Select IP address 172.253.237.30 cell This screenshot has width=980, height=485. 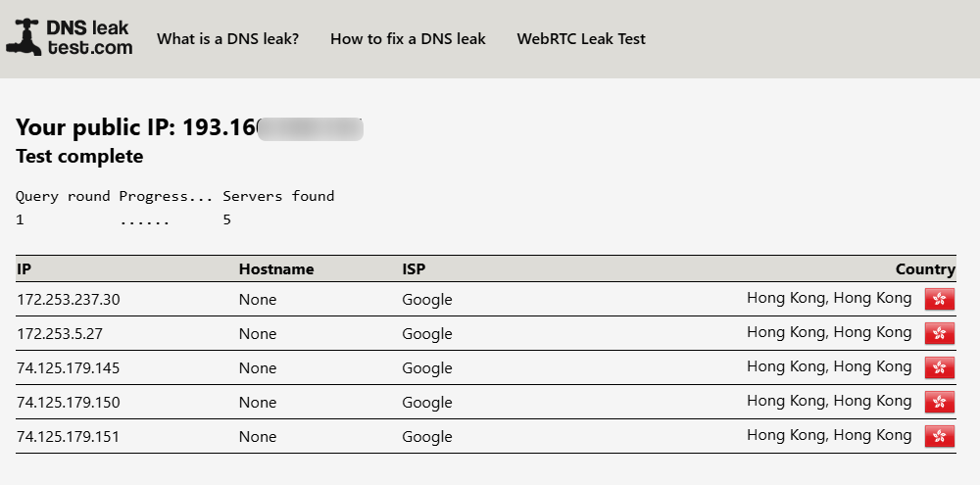(x=69, y=300)
